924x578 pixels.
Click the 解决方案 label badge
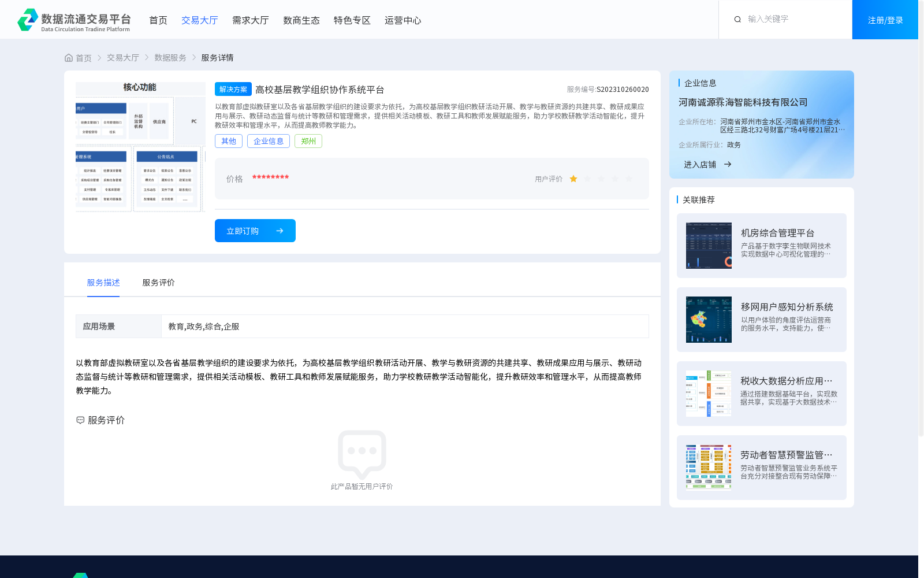click(x=233, y=89)
